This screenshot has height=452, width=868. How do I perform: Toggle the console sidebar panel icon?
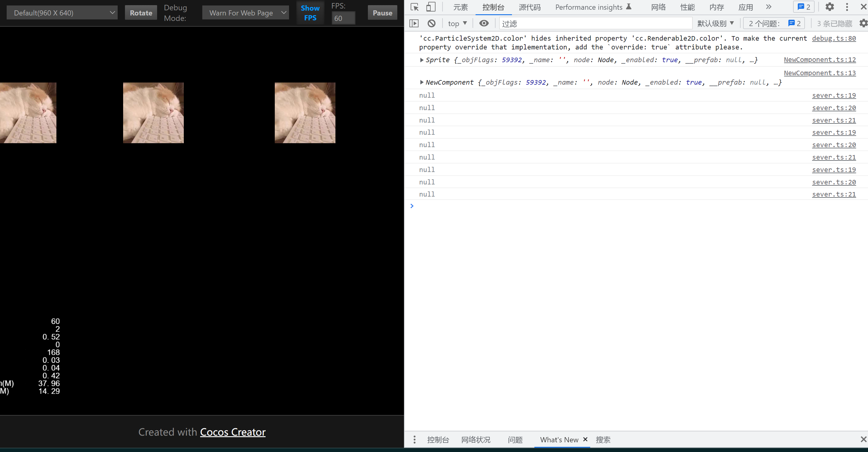click(x=414, y=23)
